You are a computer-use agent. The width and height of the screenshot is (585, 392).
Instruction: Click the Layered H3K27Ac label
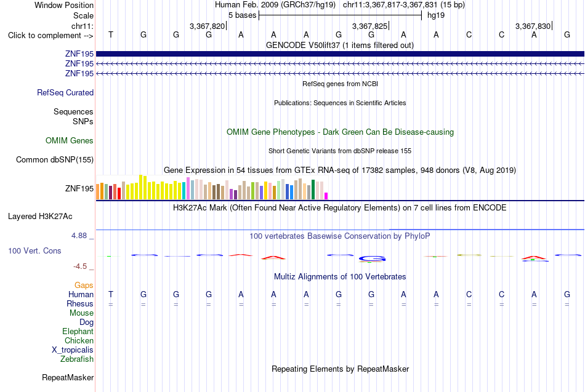[40, 217]
